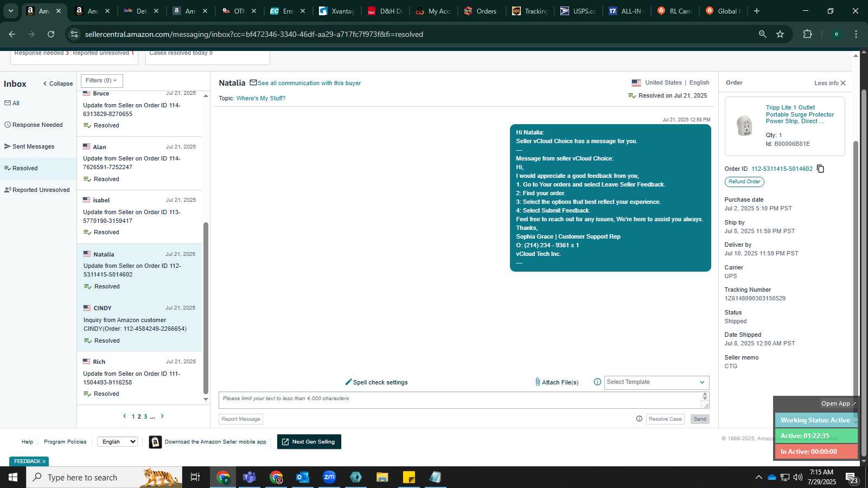Screen dimensions: 868x488
Task: Bookmark this page with the star icon
Action: [x=780, y=34]
